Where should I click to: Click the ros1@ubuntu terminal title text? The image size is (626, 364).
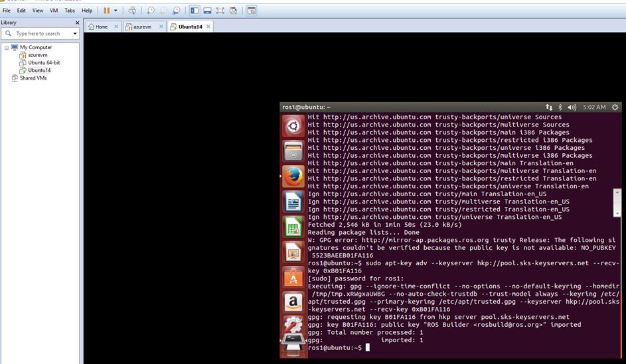pos(306,107)
